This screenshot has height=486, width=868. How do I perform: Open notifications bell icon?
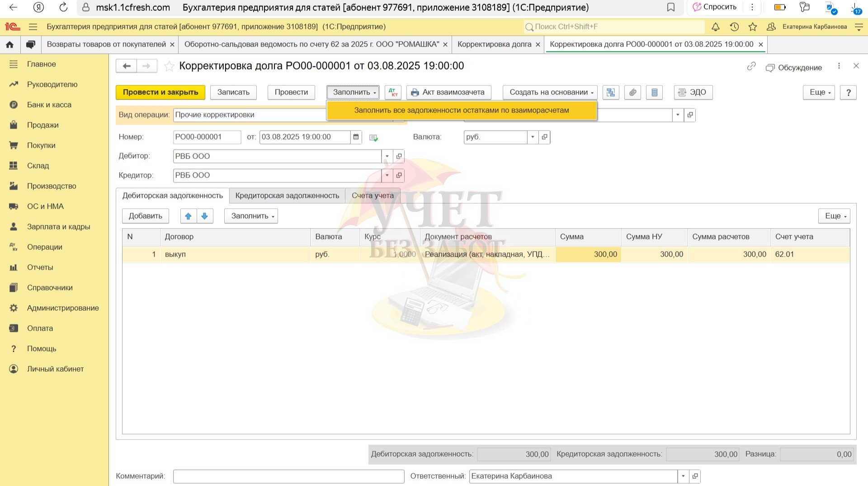(x=715, y=27)
